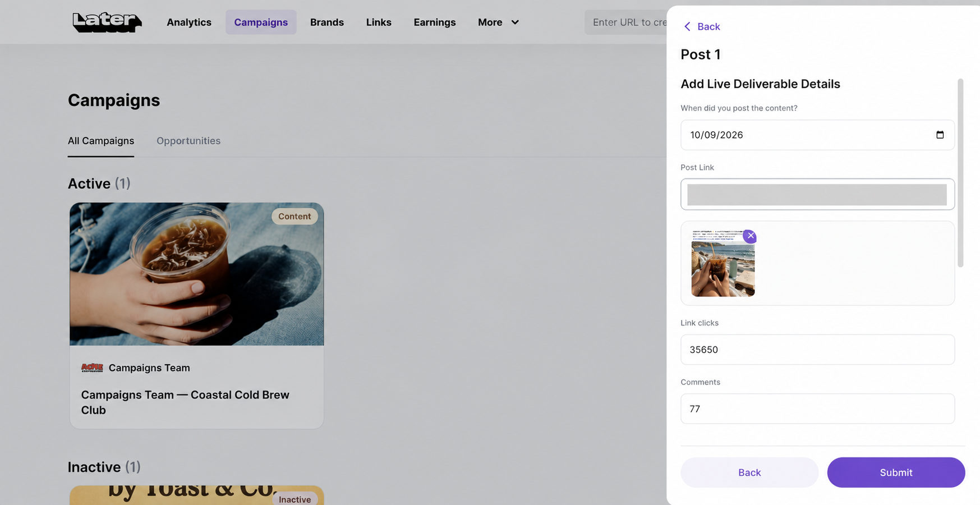The width and height of the screenshot is (980, 505).
Task: Click the Acme brand logo icon
Action: tap(92, 368)
